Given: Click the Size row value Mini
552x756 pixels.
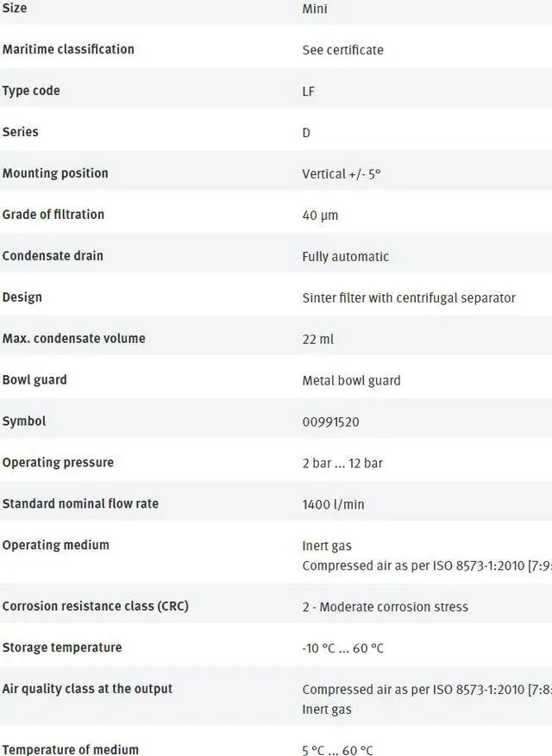Looking at the screenshot, I should [315, 9].
